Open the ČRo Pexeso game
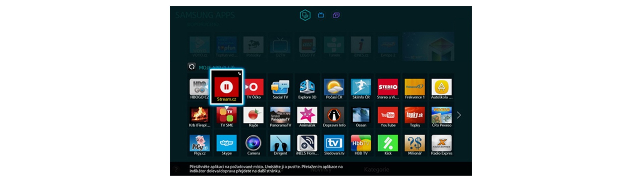Viewport: 644px width, 182px height. pos(442,117)
